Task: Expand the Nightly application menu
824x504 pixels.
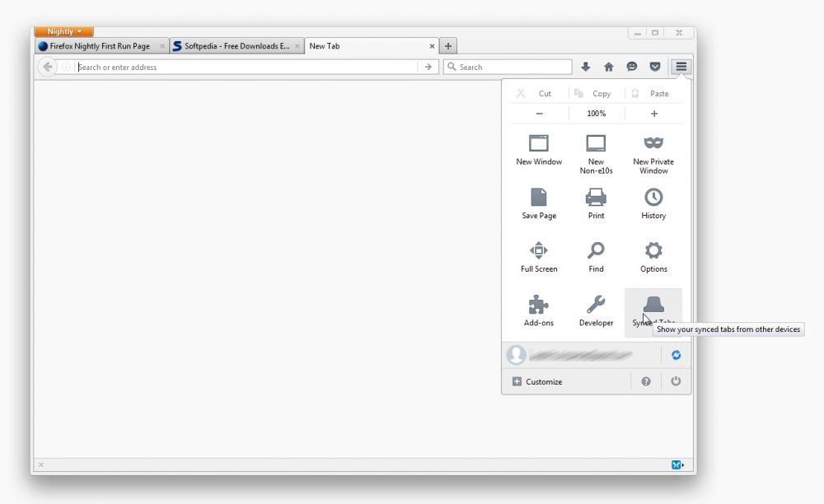Action: [63, 31]
